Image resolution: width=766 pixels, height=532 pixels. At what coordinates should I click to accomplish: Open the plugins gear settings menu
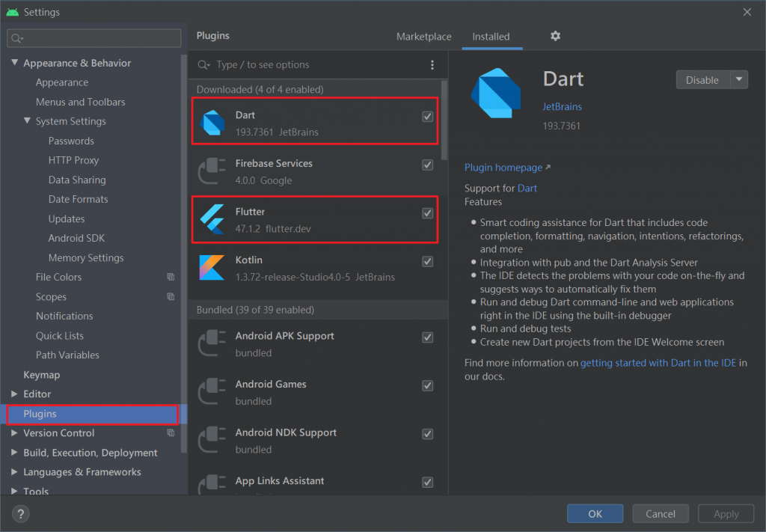[x=556, y=36]
